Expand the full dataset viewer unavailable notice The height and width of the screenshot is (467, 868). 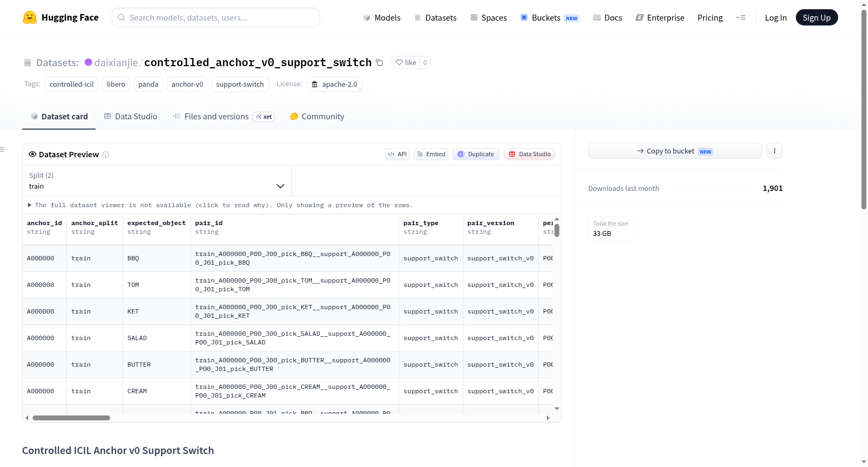[x=220, y=205]
